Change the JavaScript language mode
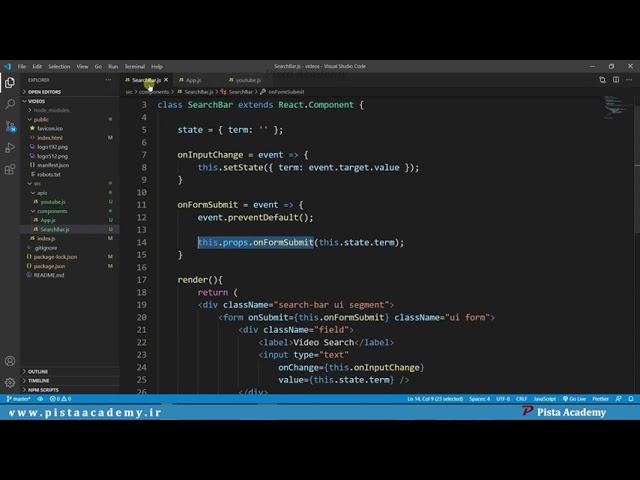The image size is (640, 480). [x=544, y=399]
